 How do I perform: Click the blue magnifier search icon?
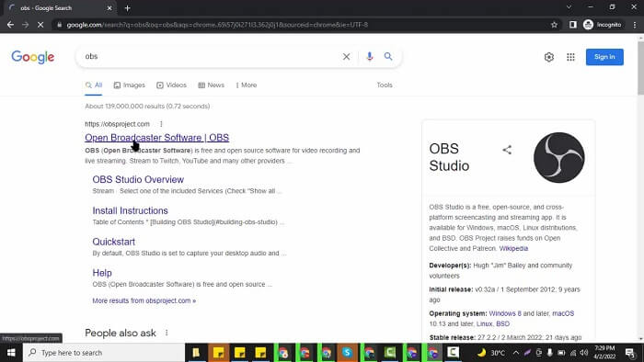click(388, 57)
